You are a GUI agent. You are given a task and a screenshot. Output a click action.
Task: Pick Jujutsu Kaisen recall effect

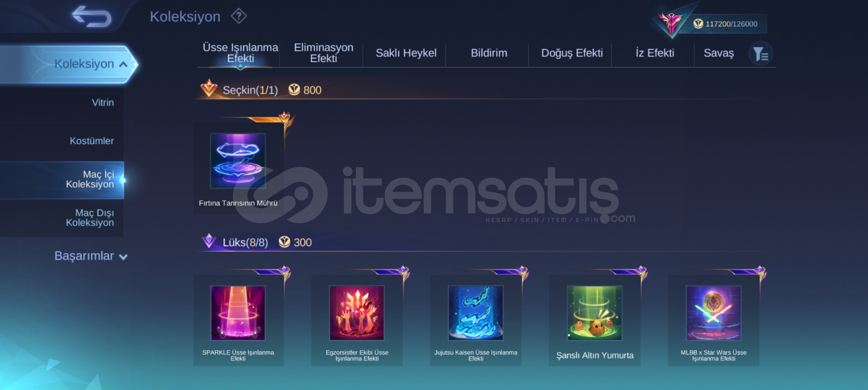click(476, 313)
